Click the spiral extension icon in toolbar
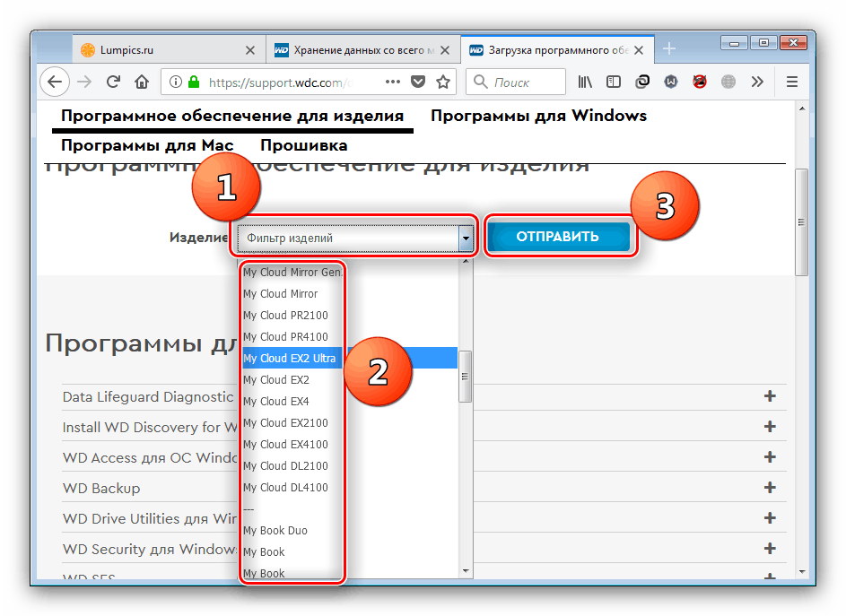The width and height of the screenshot is (846, 616). (642, 82)
